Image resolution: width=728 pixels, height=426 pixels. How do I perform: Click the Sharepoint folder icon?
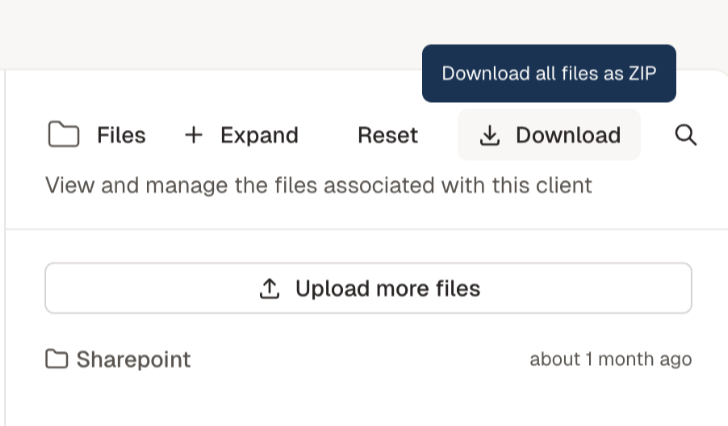pos(57,359)
